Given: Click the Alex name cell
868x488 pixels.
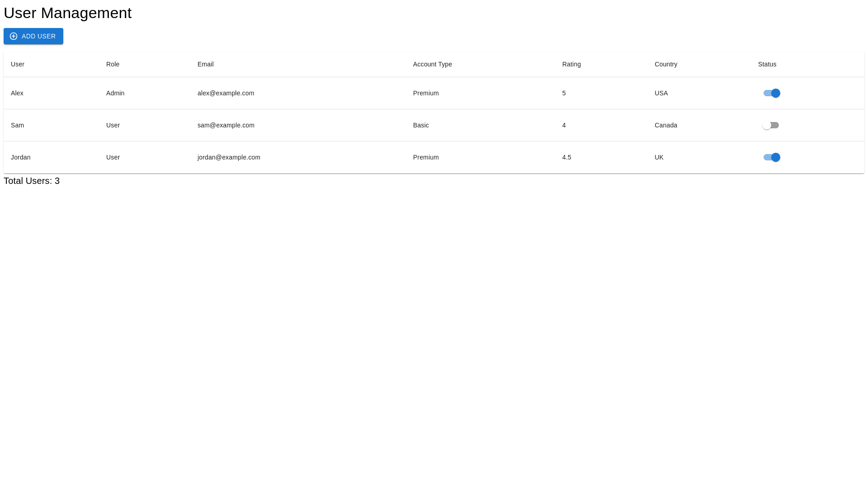Looking at the screenshot, I should (17, 93).
